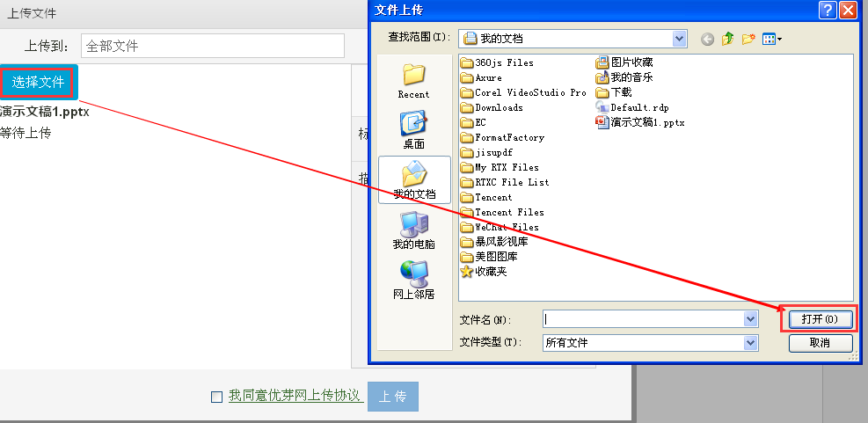Viewport: 868px width, 423px height.
Task: Click the 选择文件 button
Action: 38,83
